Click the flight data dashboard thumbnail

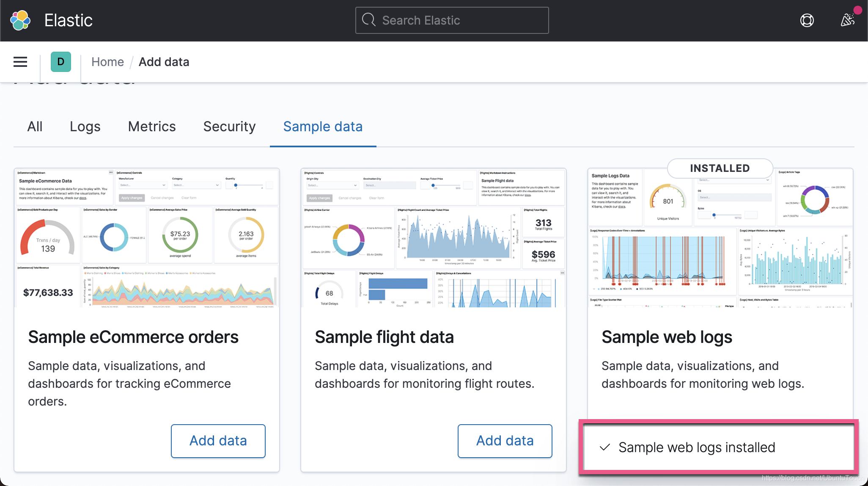pyautogui.click(x=433, y=238)
